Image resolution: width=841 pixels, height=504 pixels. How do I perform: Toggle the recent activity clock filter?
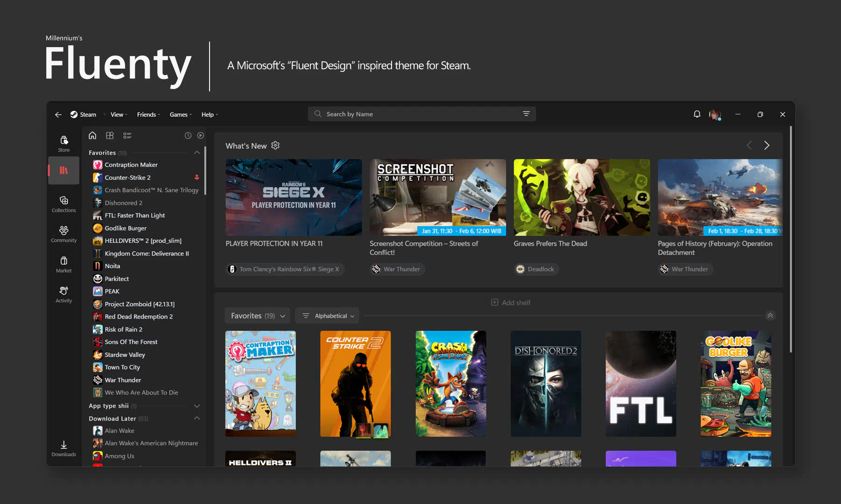(x=188, y=135)
